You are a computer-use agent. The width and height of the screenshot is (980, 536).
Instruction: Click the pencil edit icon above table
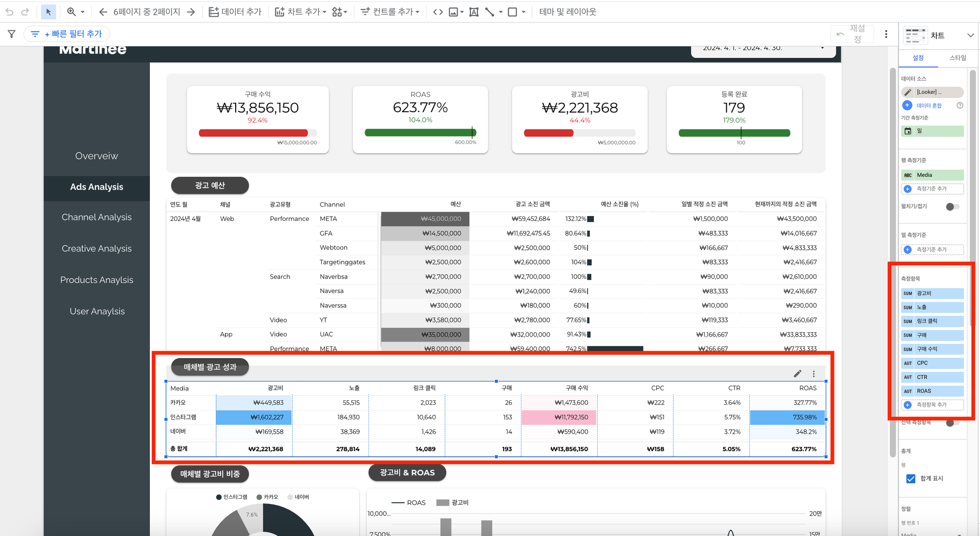coord(797,374)
